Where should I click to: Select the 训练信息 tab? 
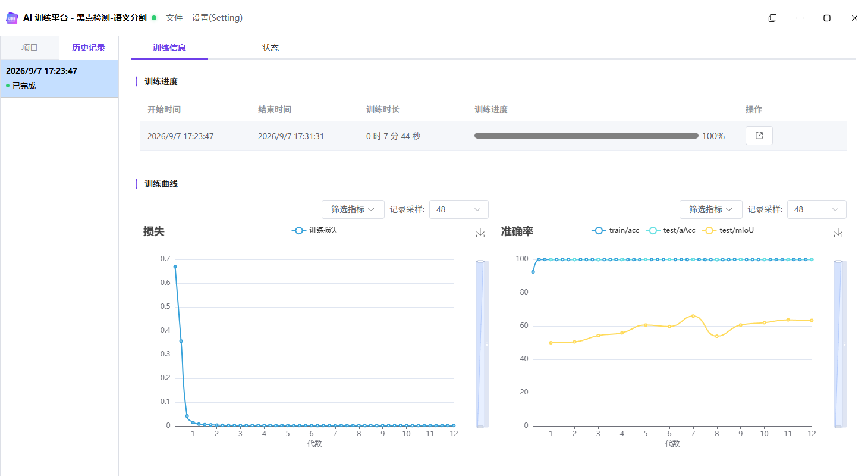(x=169, y=48)
